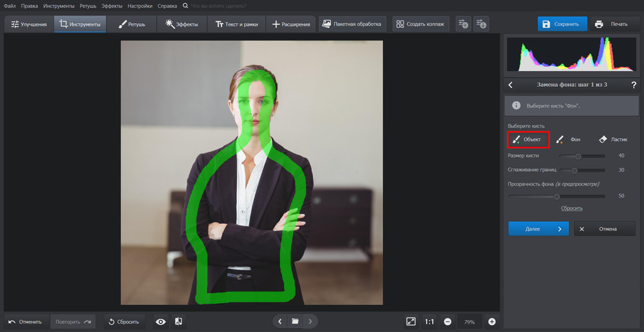644x332 pixels.
Task: Select the Ластик eraser tool
Action: (613, 140)
